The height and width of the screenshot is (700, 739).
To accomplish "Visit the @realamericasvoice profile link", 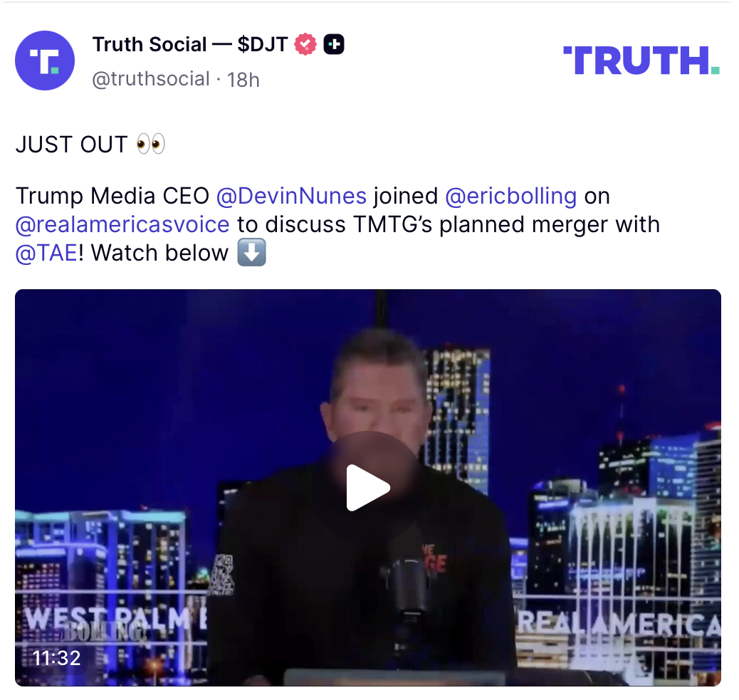I will click(122, 224).
